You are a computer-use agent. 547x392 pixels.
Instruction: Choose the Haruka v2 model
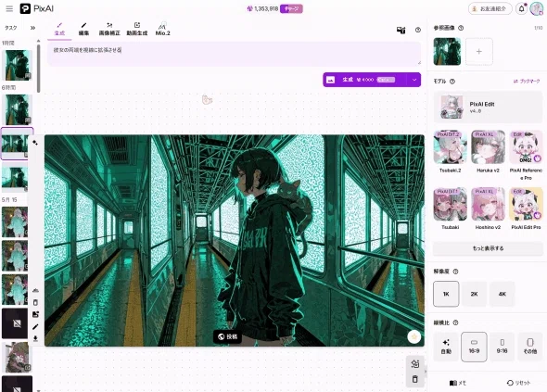488,152
